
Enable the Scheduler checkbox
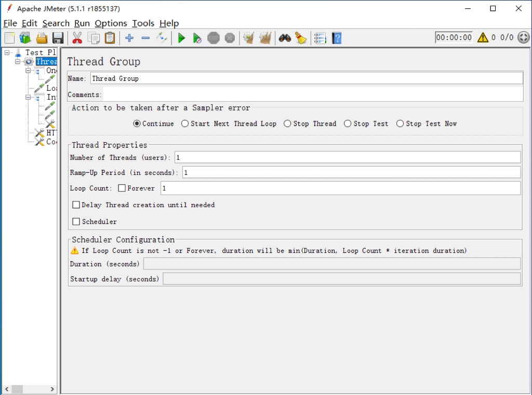coord(76,222)
